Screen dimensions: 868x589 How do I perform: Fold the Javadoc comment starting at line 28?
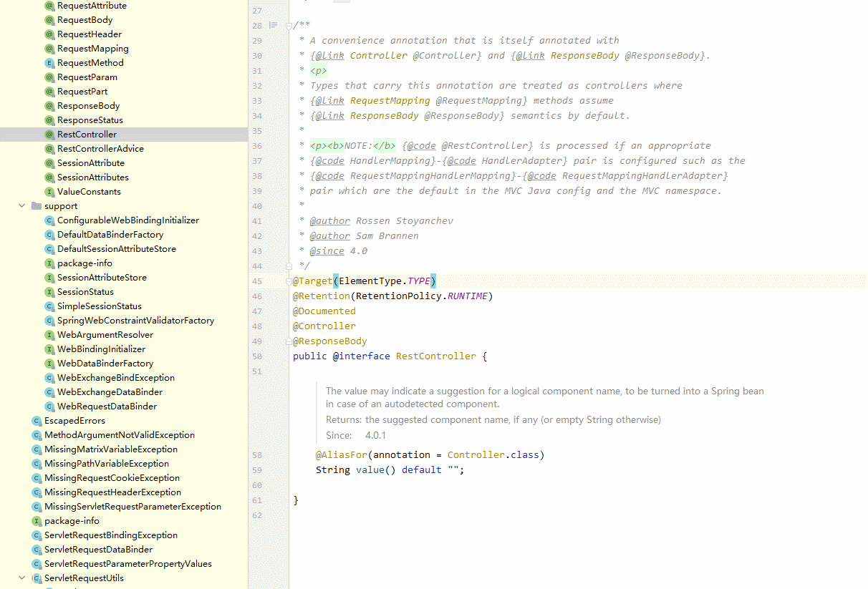(289, 26)
